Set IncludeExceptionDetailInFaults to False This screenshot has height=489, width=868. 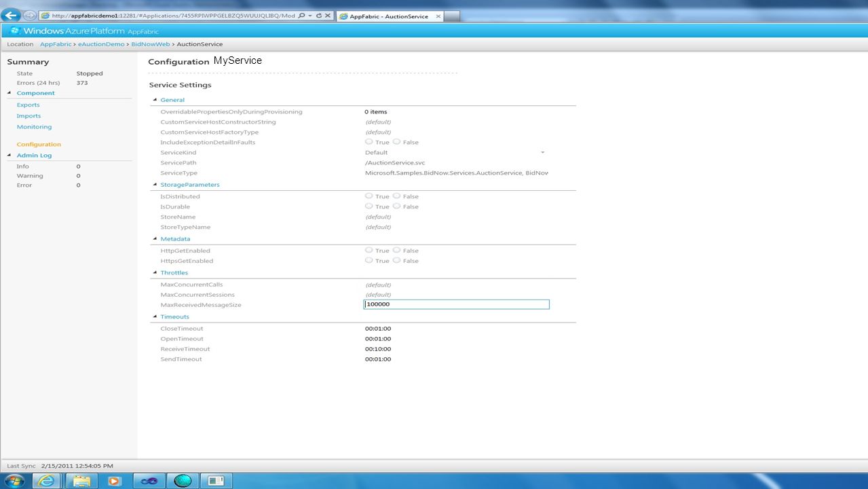coord(396,141)
